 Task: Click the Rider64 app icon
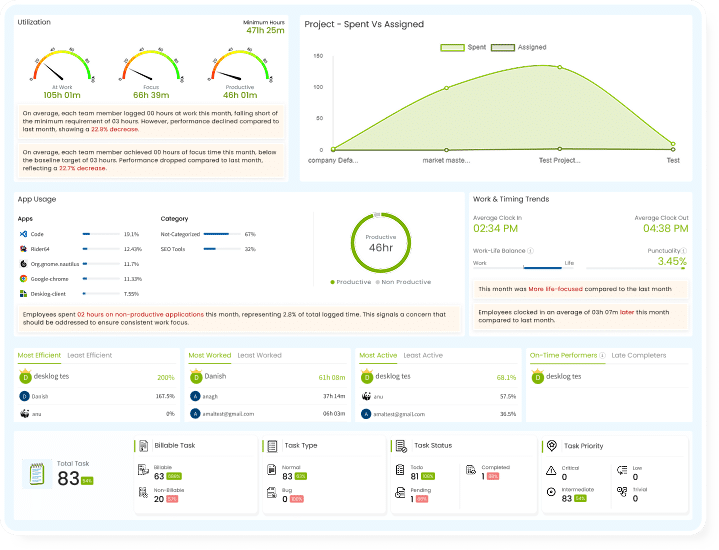22,249
